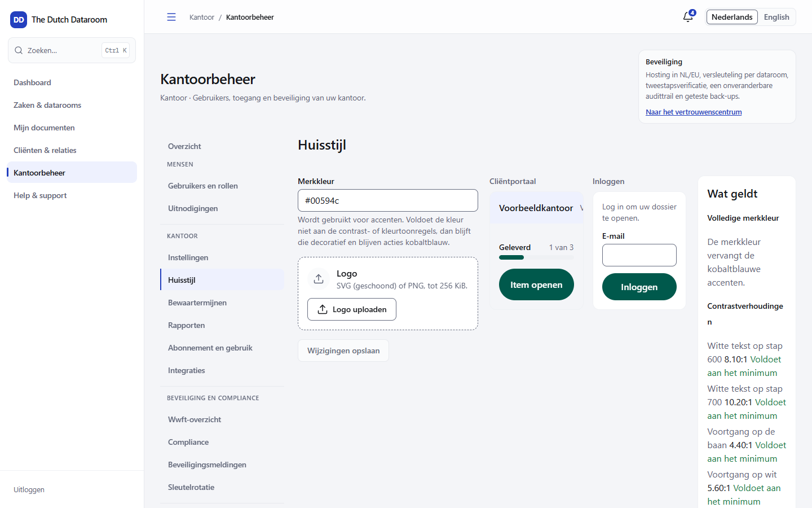Click the Merkkleur hex input field
The height and width of the screenshot is (508, 812).
coord(388,200)
